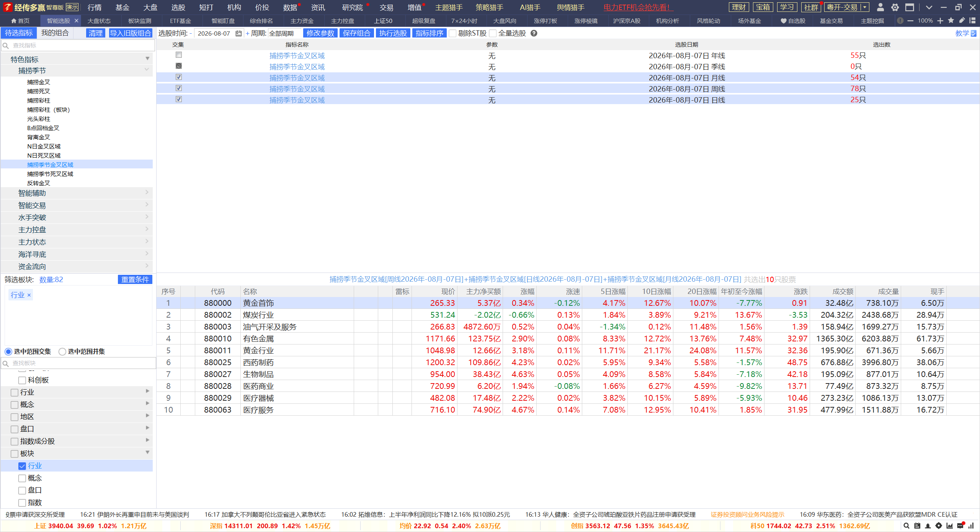Click the signal strength bars icon
The image size is (980, 532).
pyautogui.click(x=971, y=526)
